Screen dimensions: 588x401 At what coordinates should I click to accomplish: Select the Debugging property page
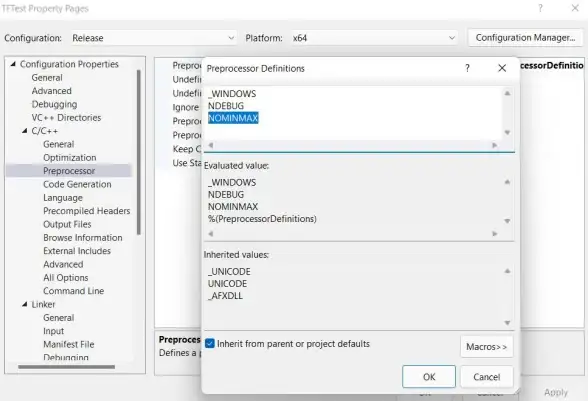[54, 104]
